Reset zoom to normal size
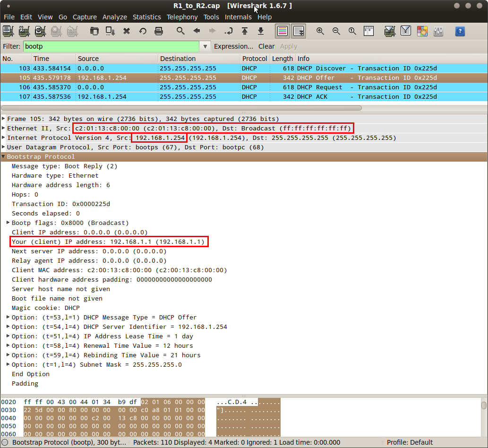488x448 pixels. 352,31
